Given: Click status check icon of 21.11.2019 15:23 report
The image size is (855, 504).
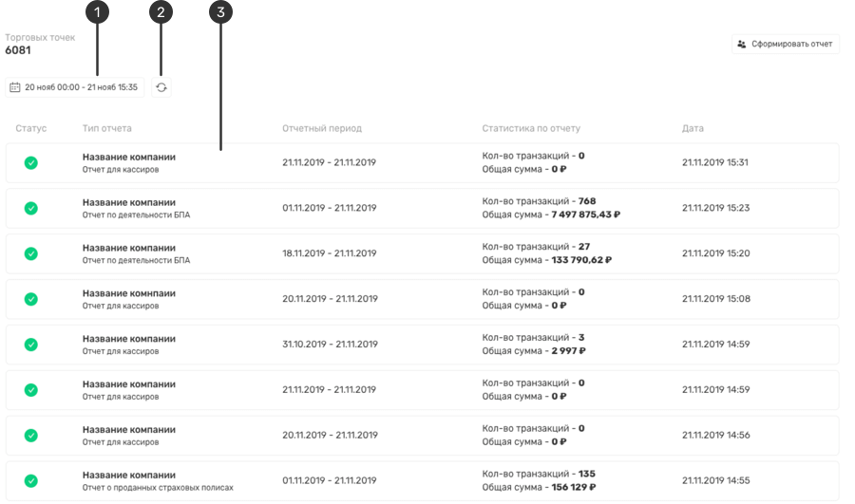Looking at the screenshot, I should pos(31,208).
